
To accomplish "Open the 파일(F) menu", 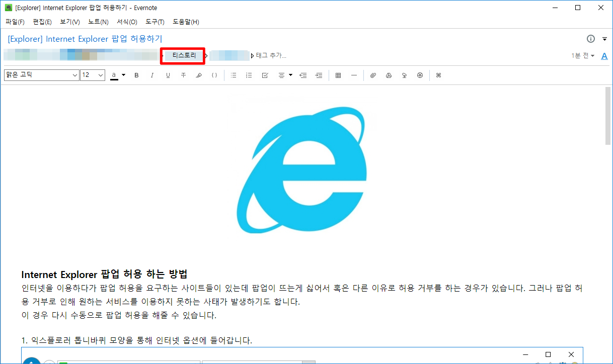I will coord(15,22).
